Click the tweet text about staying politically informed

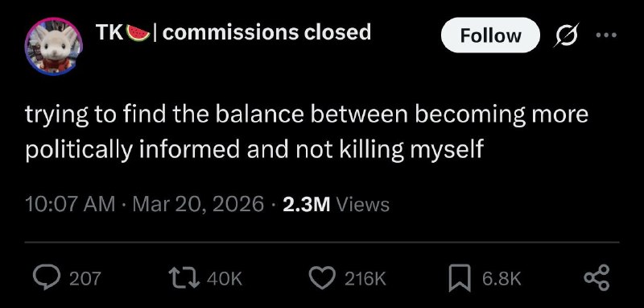[307, 132]
